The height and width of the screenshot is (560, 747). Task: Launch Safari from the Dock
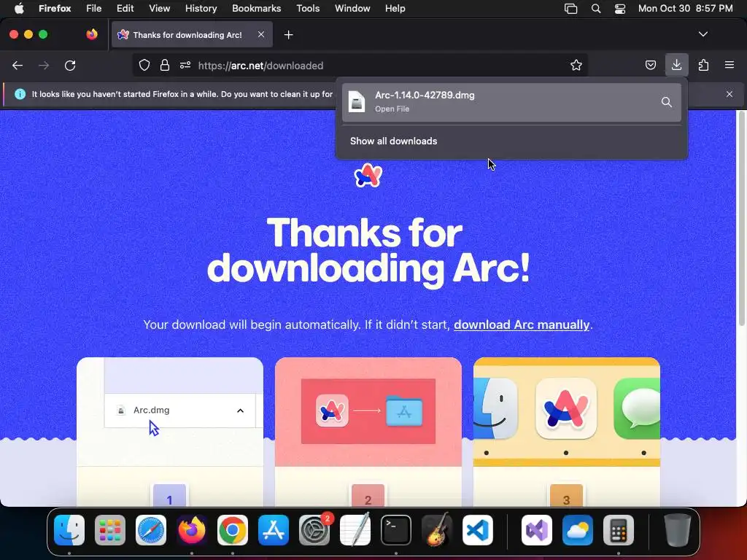pyautogui.click(x=151, y=530)
